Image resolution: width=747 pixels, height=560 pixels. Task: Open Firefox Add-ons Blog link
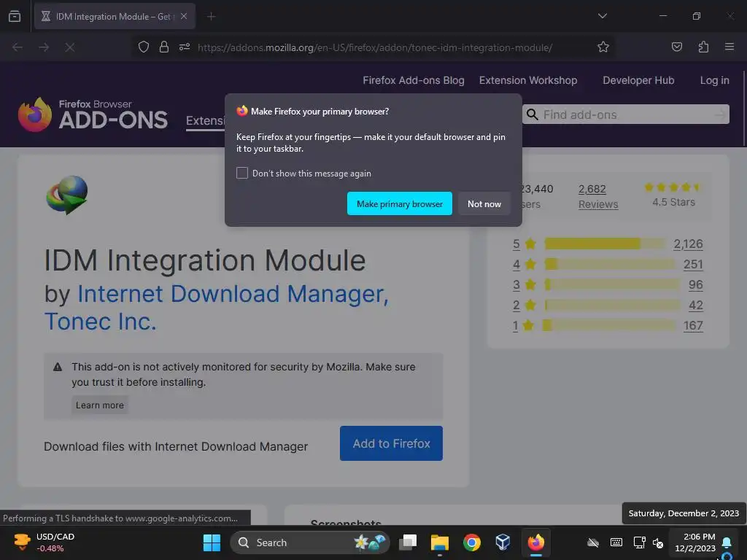point(414,80)
